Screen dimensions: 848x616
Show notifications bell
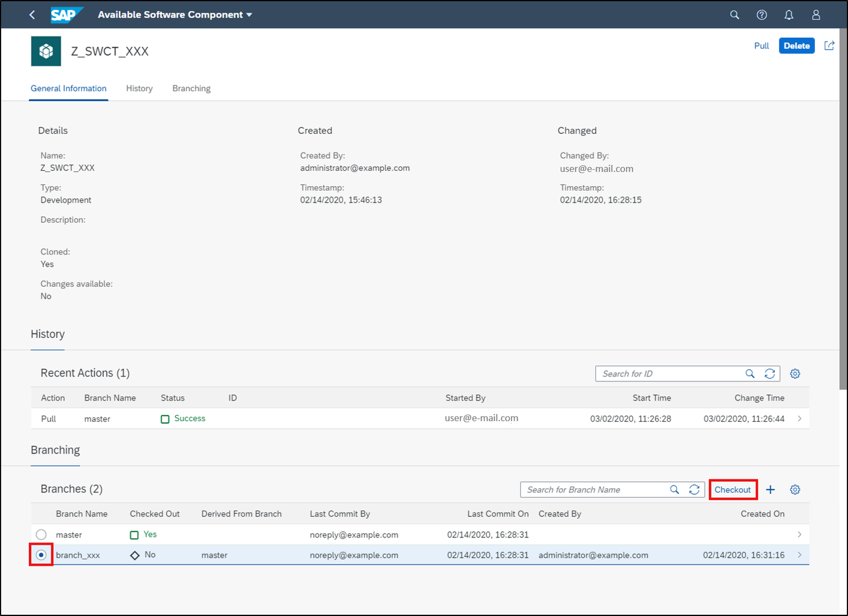[x=789, y=15]
